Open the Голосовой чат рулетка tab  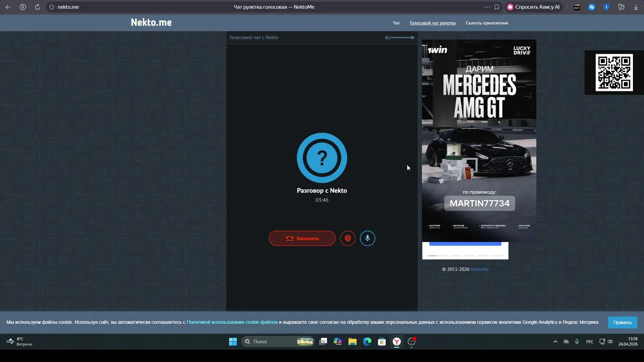pyautogui.click(x=433, y=23)
